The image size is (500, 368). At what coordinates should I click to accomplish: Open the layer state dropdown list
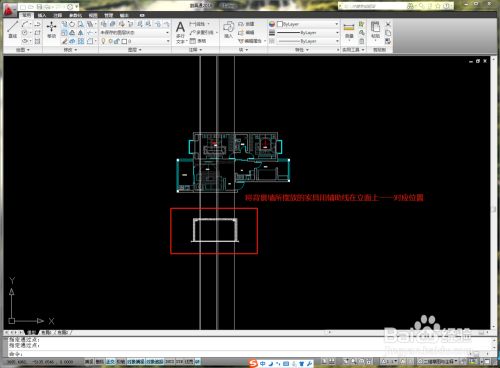pos(135,32)
